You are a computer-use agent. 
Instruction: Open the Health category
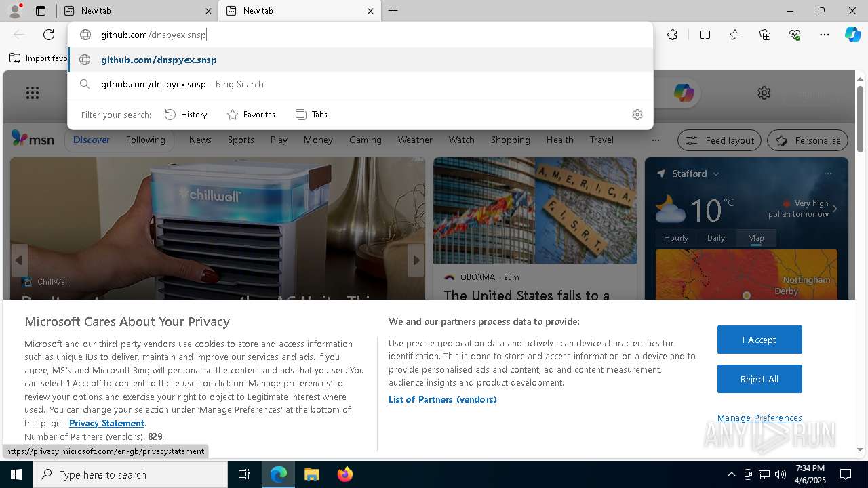coord(559,140)
